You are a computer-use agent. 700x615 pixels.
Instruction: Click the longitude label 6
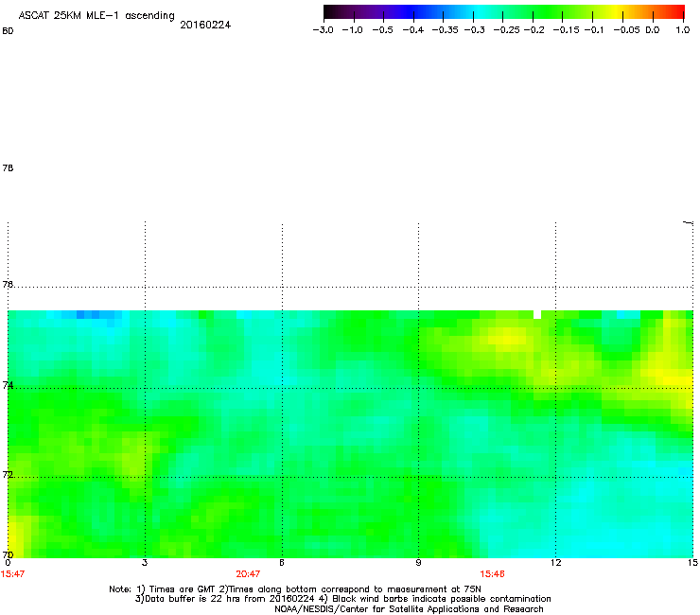(x=282, y=563)
